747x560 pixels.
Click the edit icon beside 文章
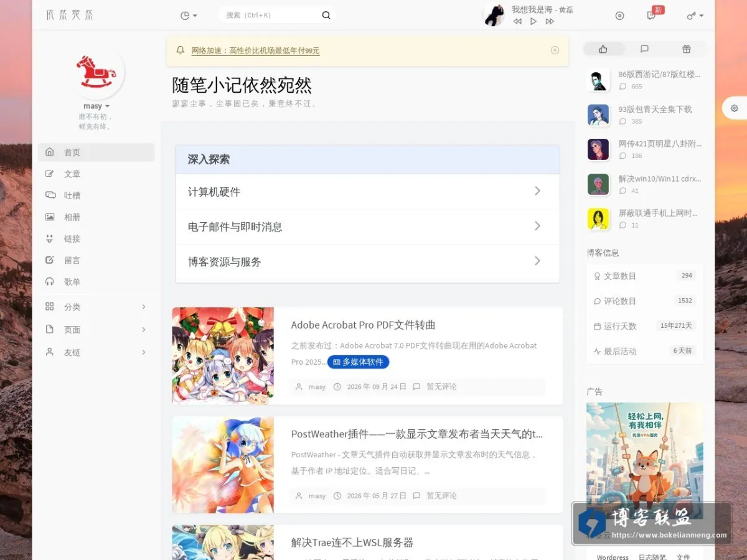(50, 174)
